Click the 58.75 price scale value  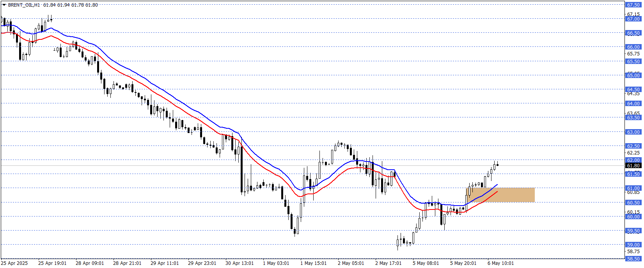pyautogui.click(x=633, y=252)
